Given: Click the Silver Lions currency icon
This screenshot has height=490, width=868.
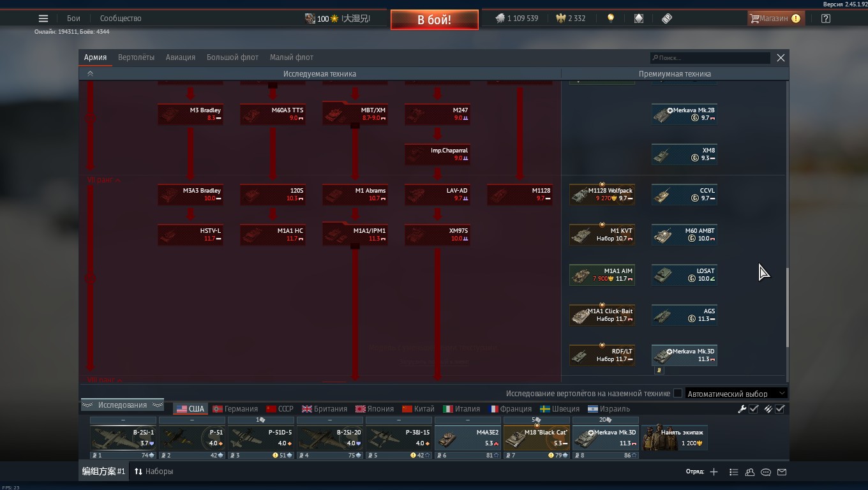Looking at the screenshot, I should [500, 19].
